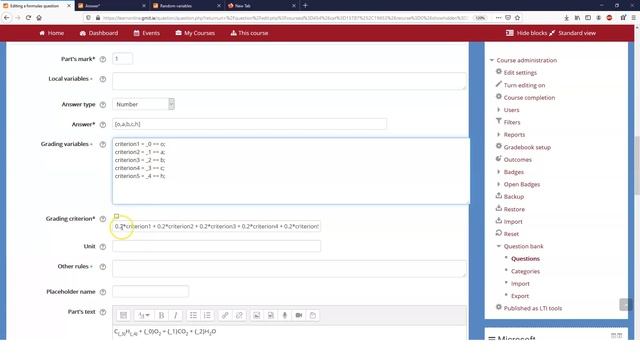Open the paragraph styles dropdown in editor
The height and width of the screenshot is (360, 640).
click(144, 316)
